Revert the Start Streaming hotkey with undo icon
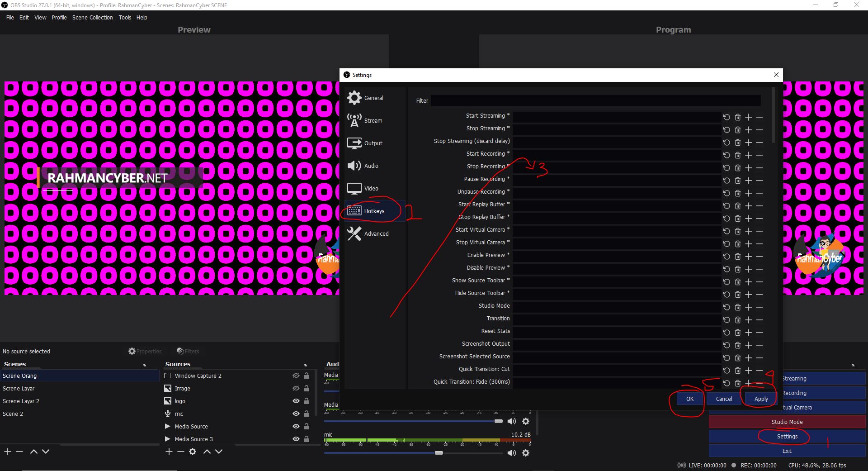 726,117
